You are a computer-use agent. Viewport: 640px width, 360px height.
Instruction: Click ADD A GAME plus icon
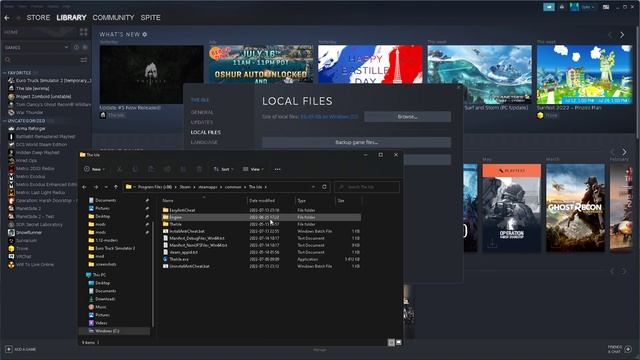9,349
